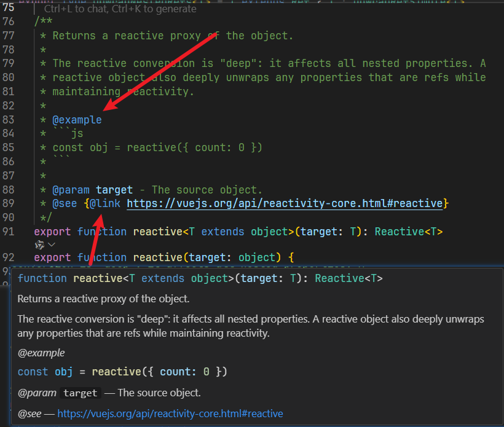Click line number 91 in the gutter
The width and height of the screenshot is (504, 427).
(x=9, y=232)
